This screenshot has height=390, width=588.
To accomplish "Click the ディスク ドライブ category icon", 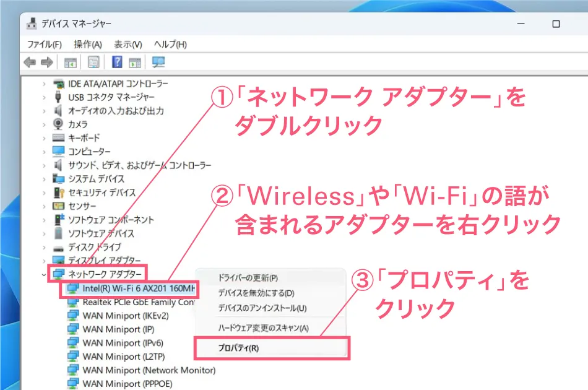I will pos(59,246).
